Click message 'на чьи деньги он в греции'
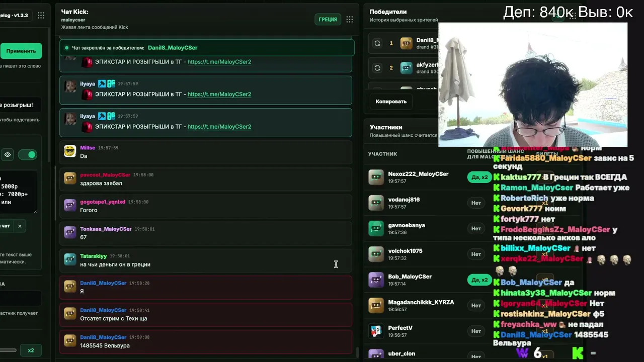 tap(115, 264)
